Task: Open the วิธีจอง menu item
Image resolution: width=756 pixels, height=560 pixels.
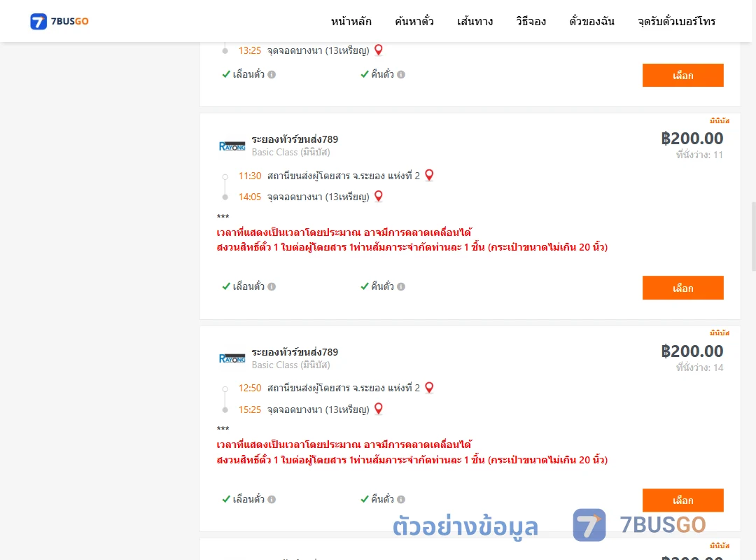Action: coord(531,21)
